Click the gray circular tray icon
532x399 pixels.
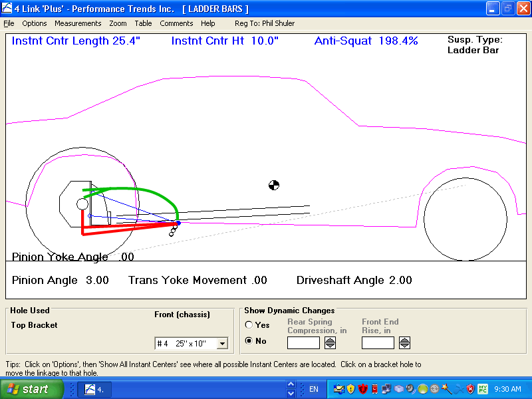pyautogui.click(x=434, y=389)
